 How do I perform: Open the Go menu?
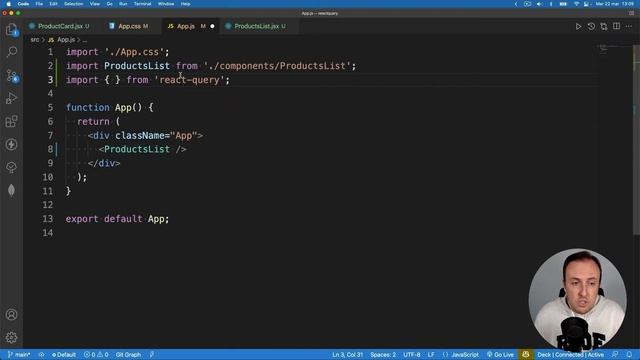pos(109,4)
